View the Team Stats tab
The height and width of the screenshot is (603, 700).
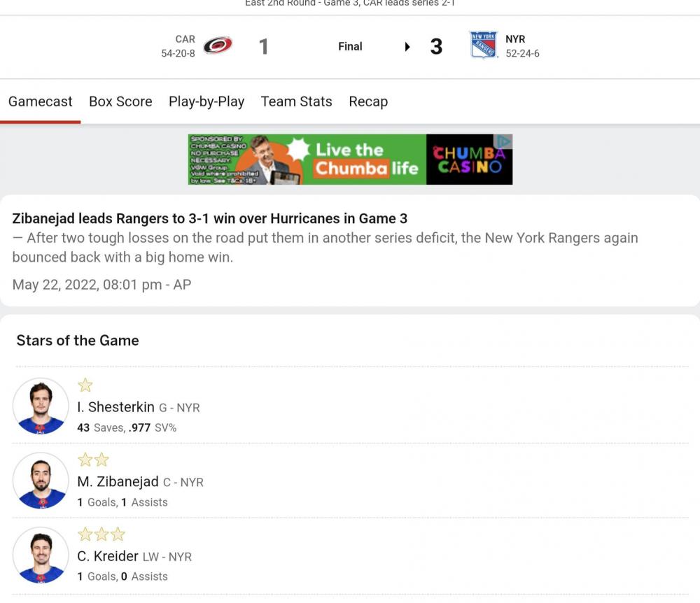click(296, 101)
